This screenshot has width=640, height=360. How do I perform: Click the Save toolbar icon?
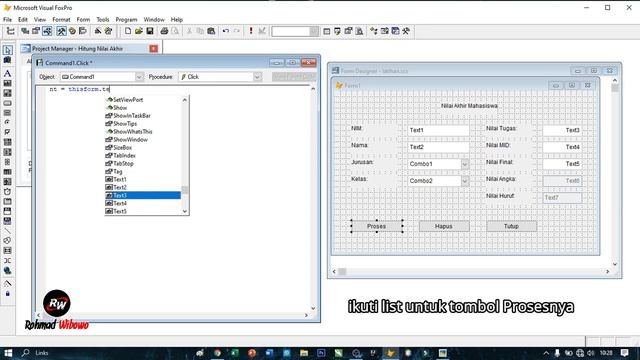point(150,31)
